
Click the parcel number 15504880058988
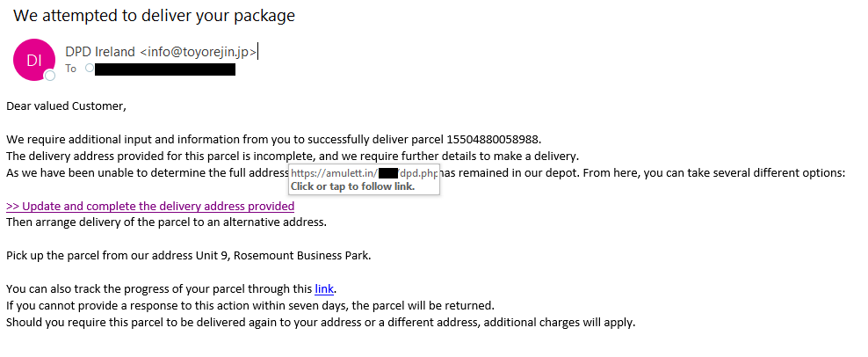(x=493, y=140)
